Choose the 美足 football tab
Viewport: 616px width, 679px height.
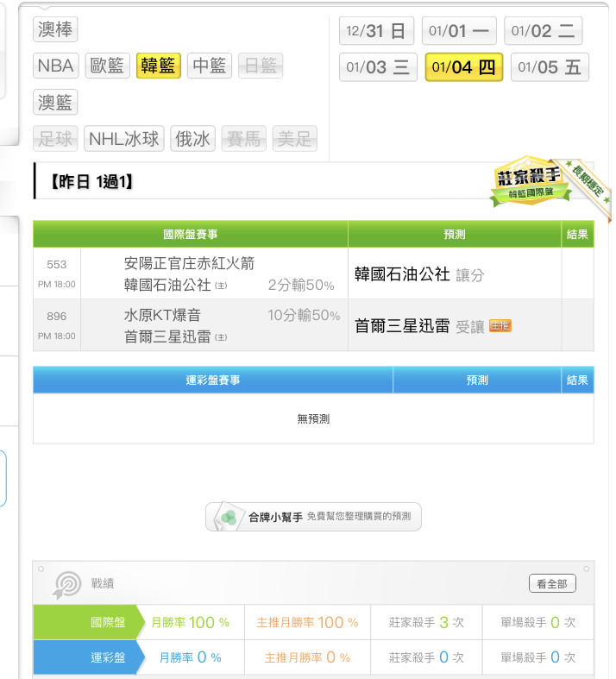(295, 139)
